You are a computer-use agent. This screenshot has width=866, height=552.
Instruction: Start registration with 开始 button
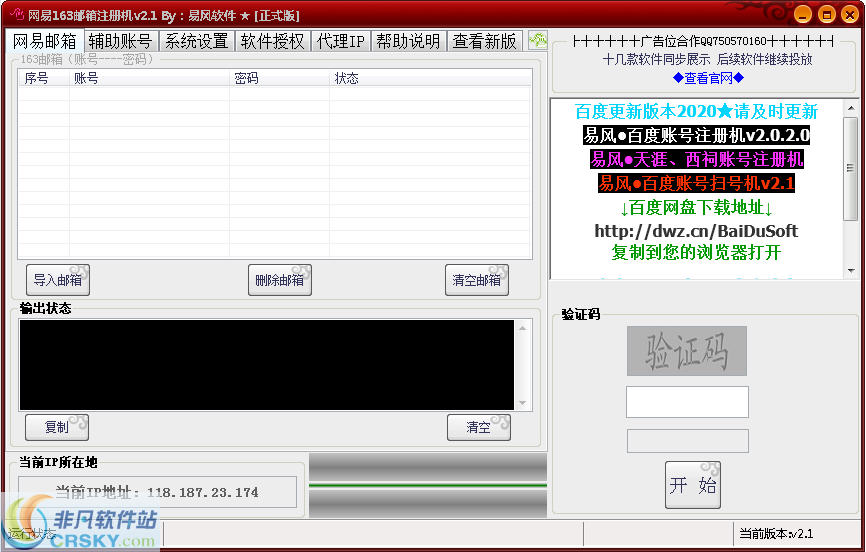tap(693, 485)
